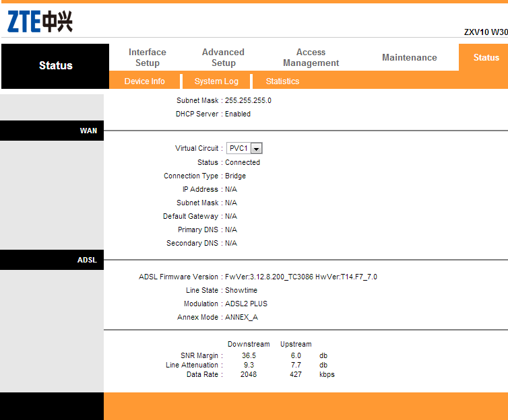Click the upstream Line Attenuation 7.7

[x=296, y=365]
